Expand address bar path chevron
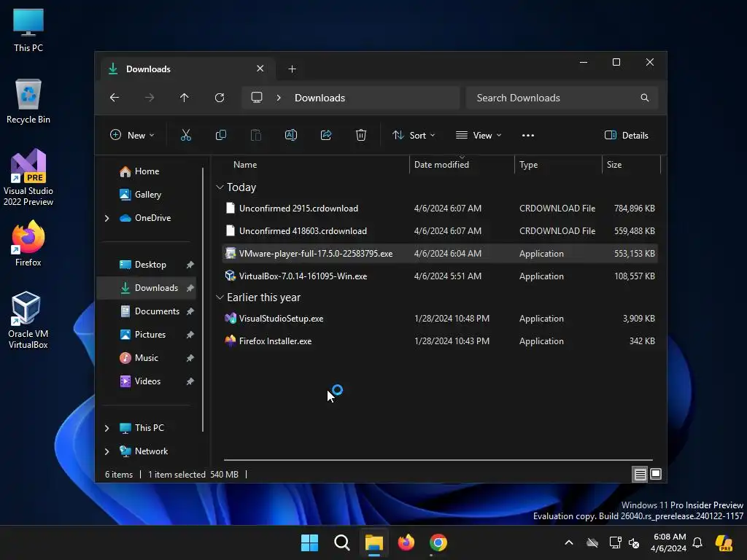747x560 pixels. pyautogui.click(x=279, y=98)
